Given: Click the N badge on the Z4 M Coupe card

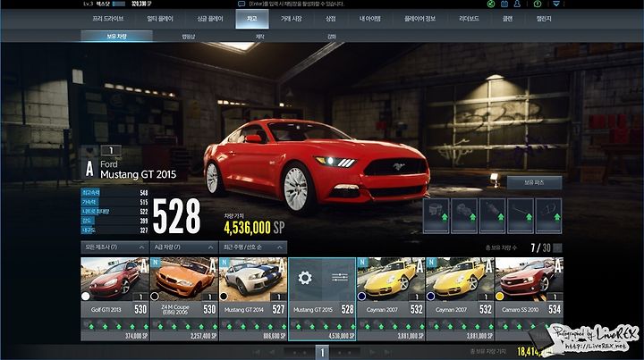Looking at the screenshot, I should (156, 263).
